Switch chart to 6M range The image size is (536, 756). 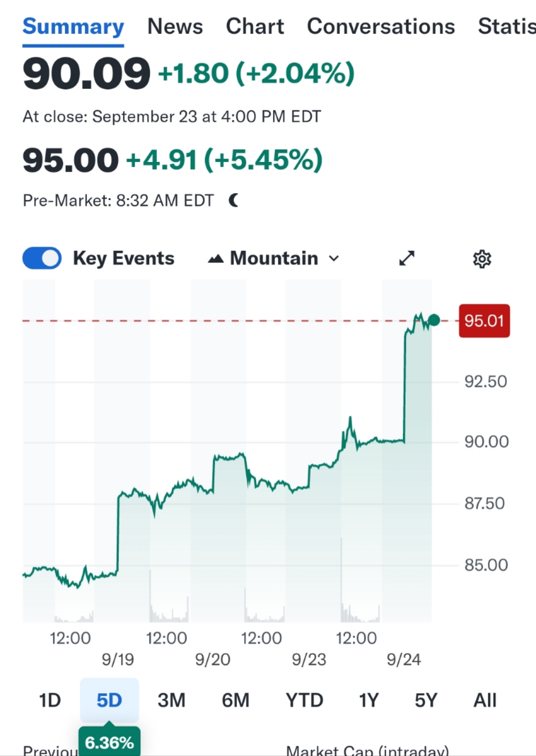click(235, 700)
